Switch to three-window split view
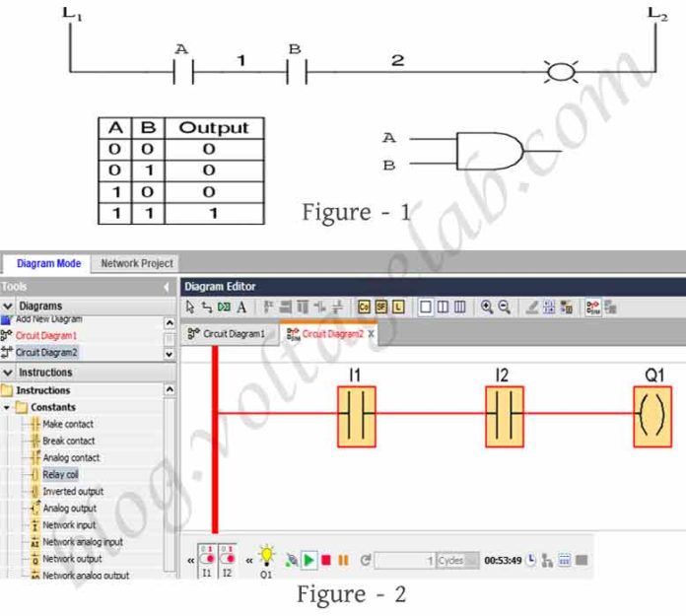Image resolution: width=686 pixels, height=616 pixels. tap(460, 308)
